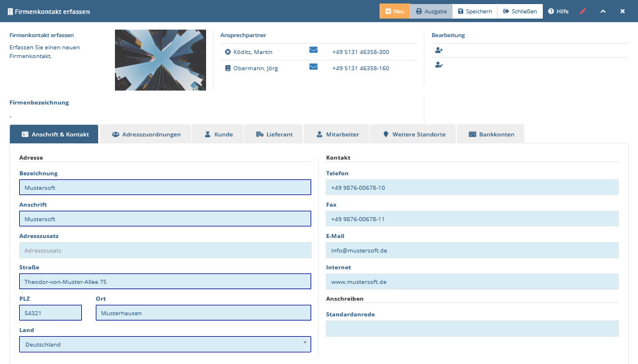Open the Kunde tab
Image resolution: width=638 pixels, height=364 pixels.
pyautogui.click(x=218, y=134)
